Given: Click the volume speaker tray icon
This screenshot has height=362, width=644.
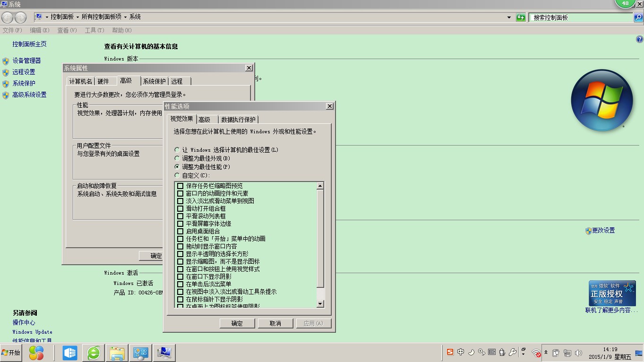Looking at the screenshot, I should tap(579, 353).
